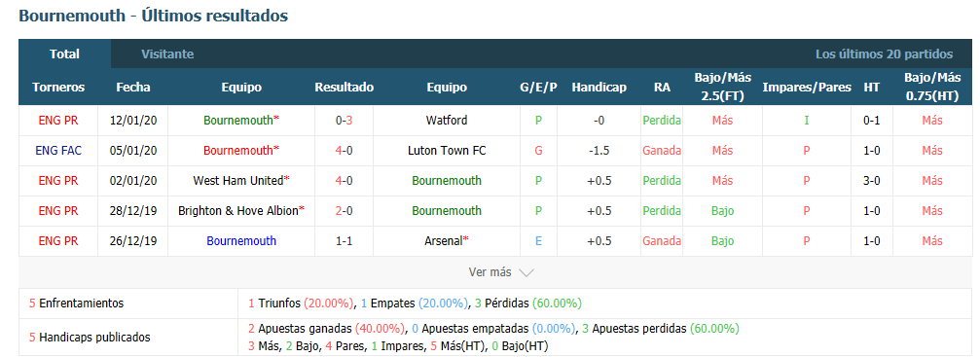The height and width of the screenshot is (357, 980).
Task: Expand the Ver más chevron arrow
Action: pyautogui.click(x=526, y=273)
